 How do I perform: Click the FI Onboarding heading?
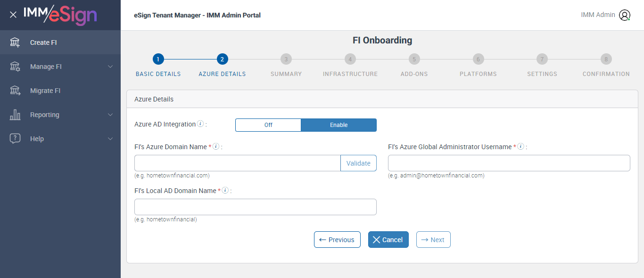coord(382,41)
